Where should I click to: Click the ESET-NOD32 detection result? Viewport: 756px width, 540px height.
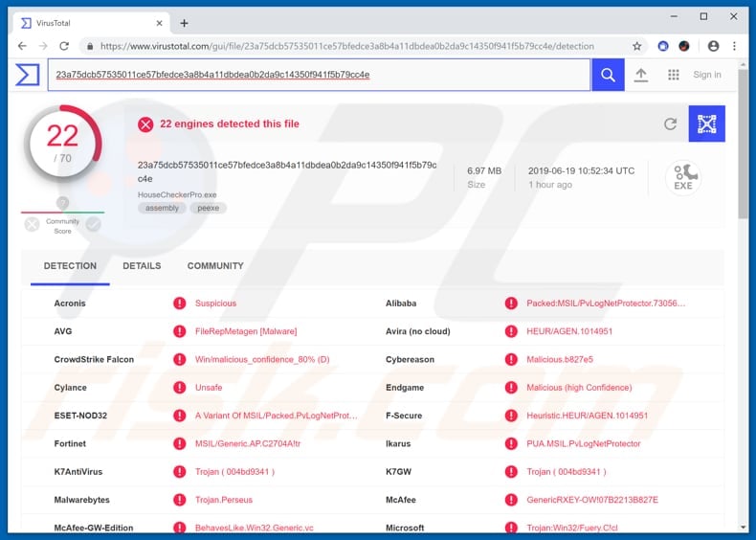(x=277, y=416)
